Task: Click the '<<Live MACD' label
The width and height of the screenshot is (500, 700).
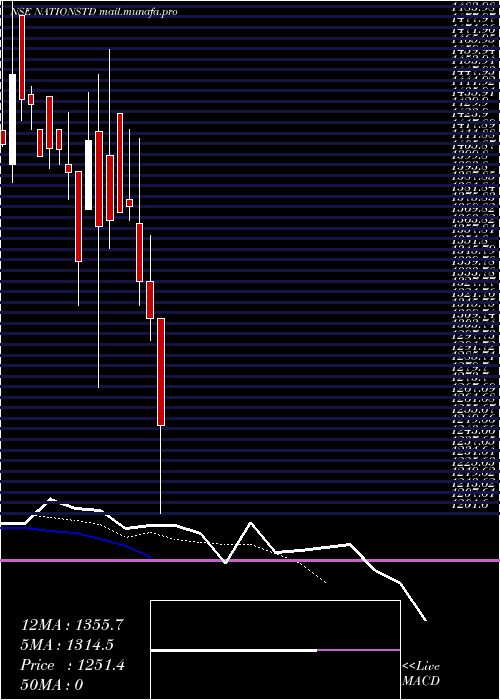Action: [x=421, y=673]
